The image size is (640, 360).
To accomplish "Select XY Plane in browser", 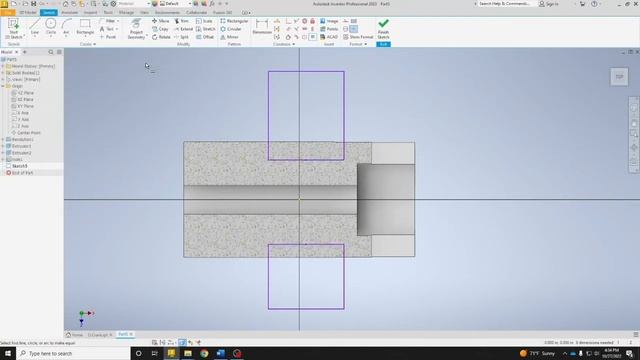I will coord(23,106).
